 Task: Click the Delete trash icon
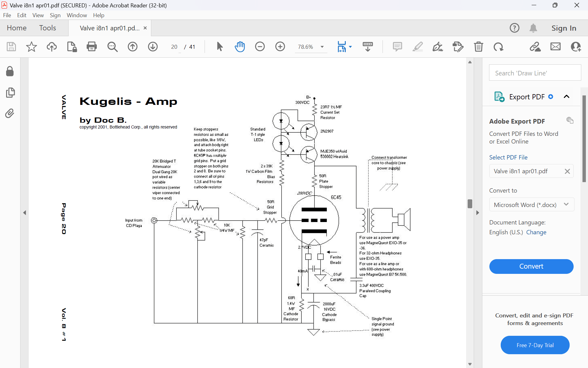[478, 47]
